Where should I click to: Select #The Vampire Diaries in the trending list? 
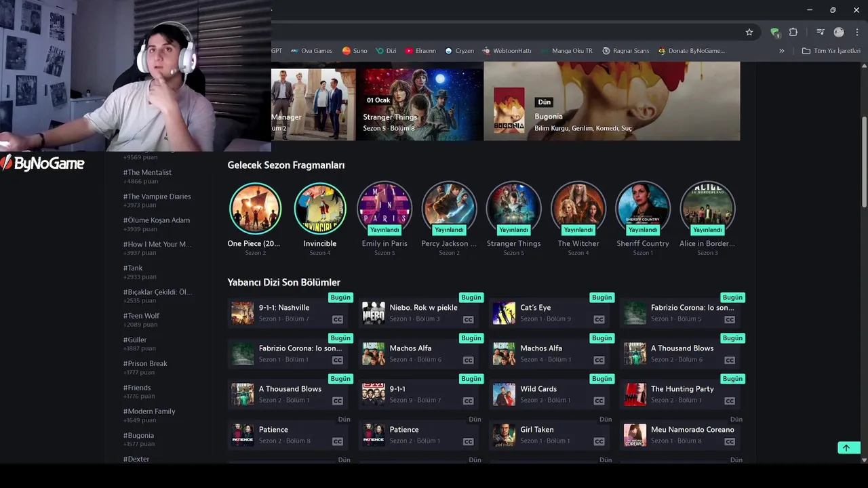157,197
